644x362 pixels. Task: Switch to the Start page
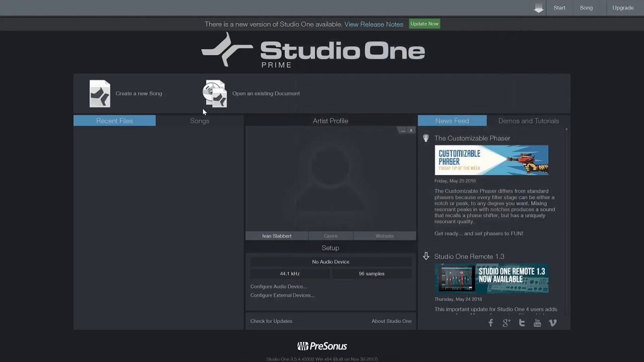(559, 8)
